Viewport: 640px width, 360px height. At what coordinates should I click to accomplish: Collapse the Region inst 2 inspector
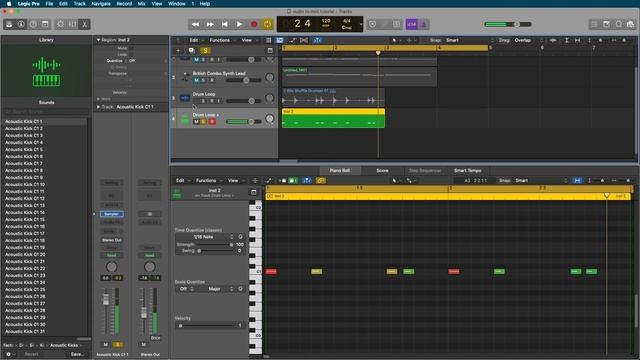click(98, 40)
